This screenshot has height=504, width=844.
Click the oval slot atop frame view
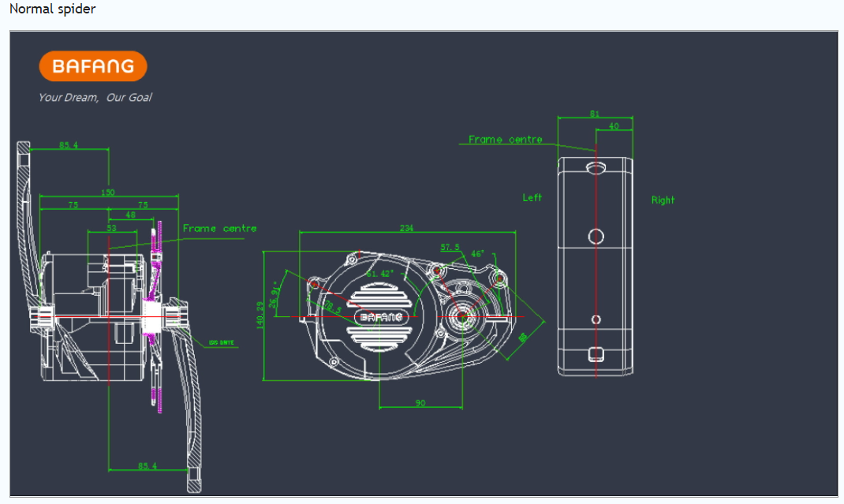(x=596, y=167)
